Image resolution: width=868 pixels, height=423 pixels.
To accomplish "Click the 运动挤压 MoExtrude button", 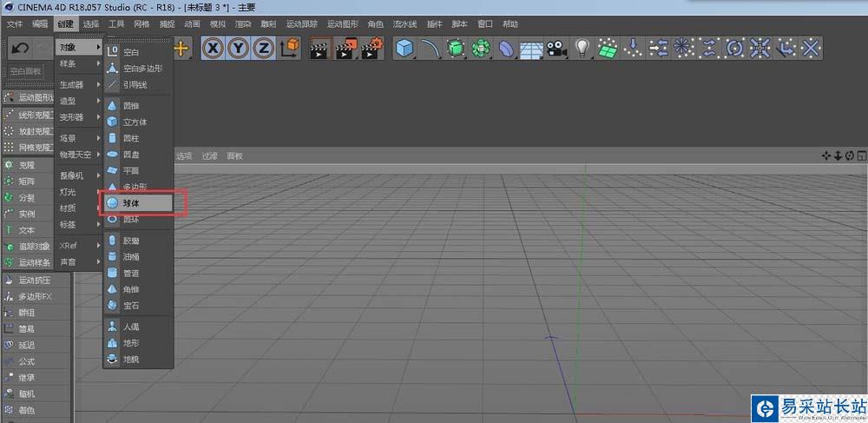I will [36, 281].
